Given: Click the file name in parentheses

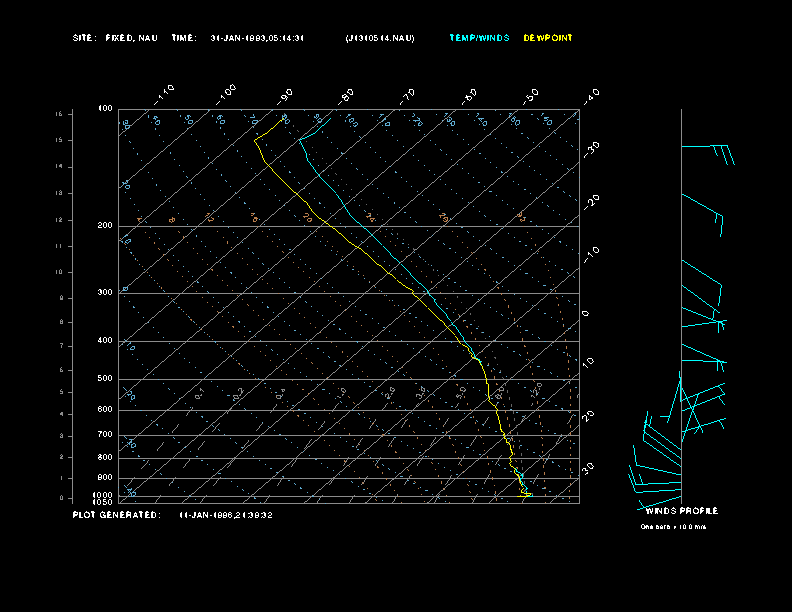Looking at the screenshot, I should click(x=379, y=38).
